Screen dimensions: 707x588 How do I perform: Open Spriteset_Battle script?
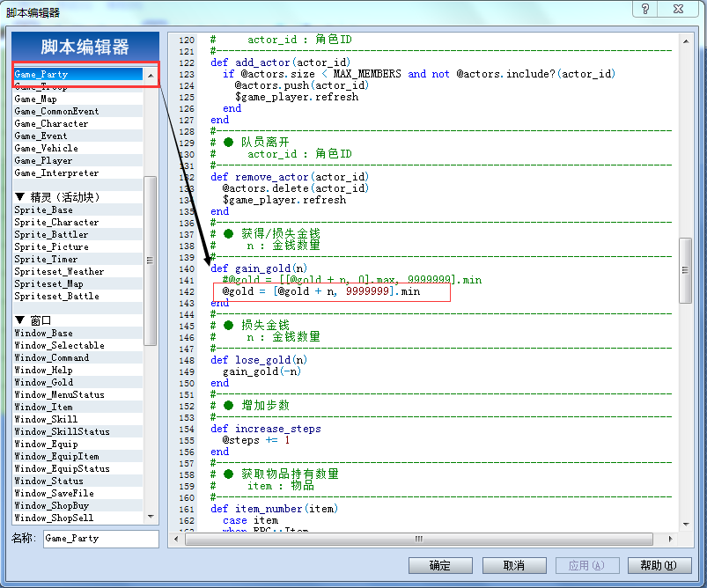click(x=78, y=296)
